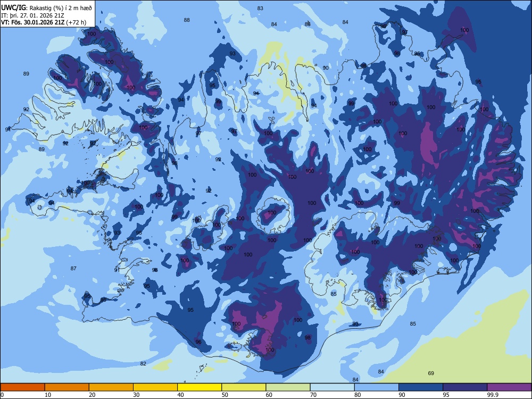The height and width of the screenshot is (399, 532).
Task: Click the initial time line 'IT: þri. 27. 01. 2026 21Z'
Action: (32, 15)
